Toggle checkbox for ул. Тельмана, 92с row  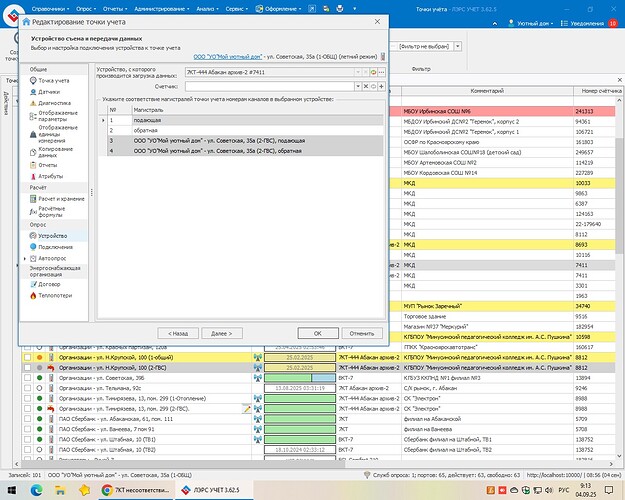[x=27, y=390]
